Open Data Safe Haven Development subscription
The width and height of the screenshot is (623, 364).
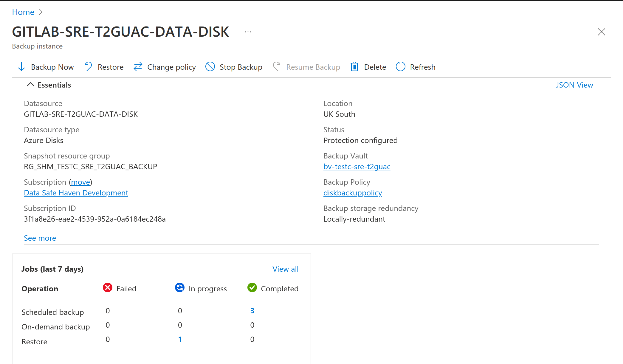[x=76, y=193]
